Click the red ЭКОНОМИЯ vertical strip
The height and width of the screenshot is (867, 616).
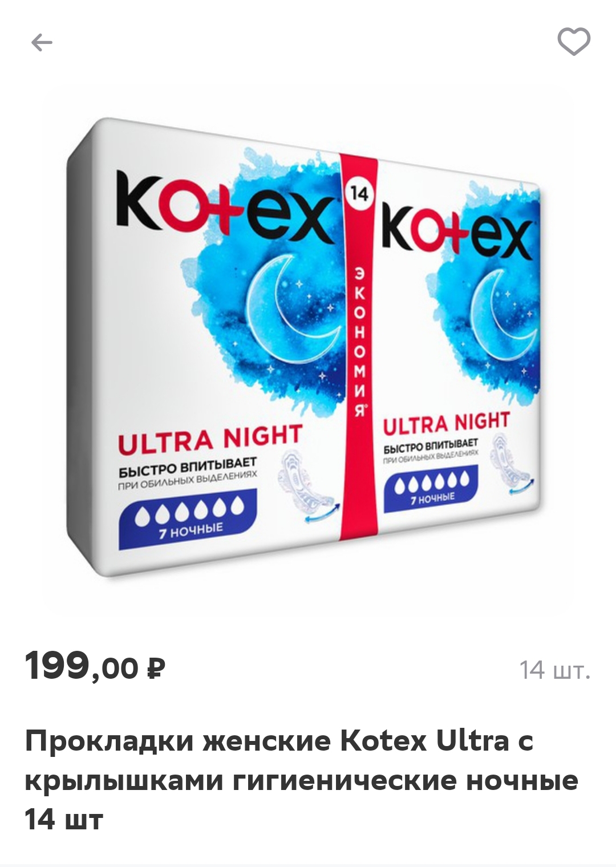pos(359,347)
